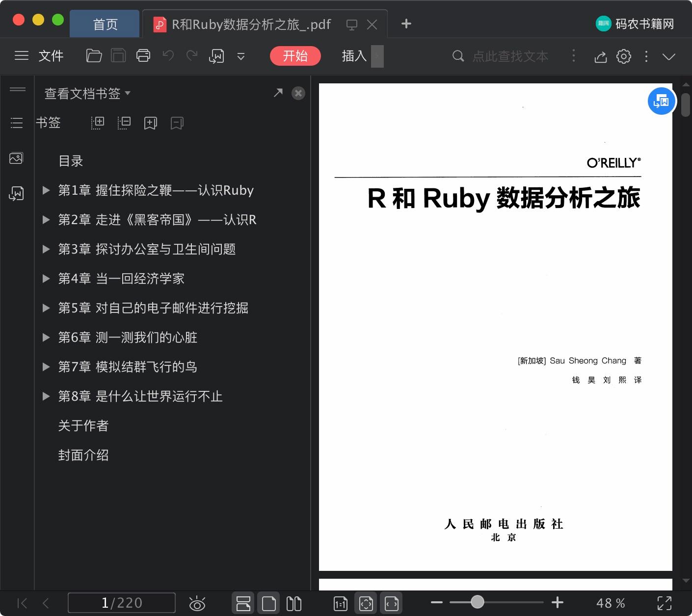Click the blue floating convert button

click(662, 101)
